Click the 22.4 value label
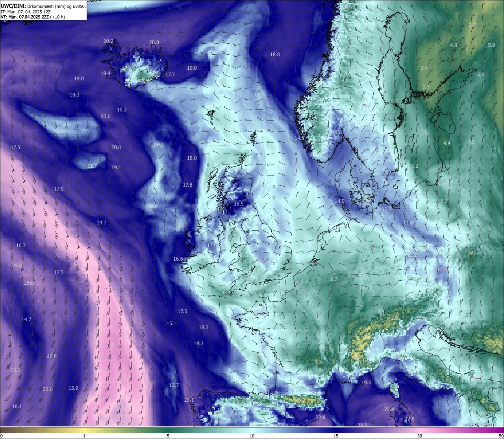Screen dimensions: 504x439 (x=389, y=409)
